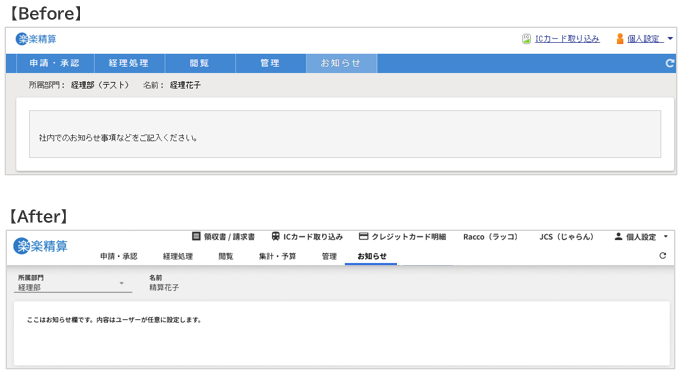Image resolution: width=680 pixels, height=374 pixels.
Task: Select the underlined お知らせ tab in After screen
Action: 372,256
